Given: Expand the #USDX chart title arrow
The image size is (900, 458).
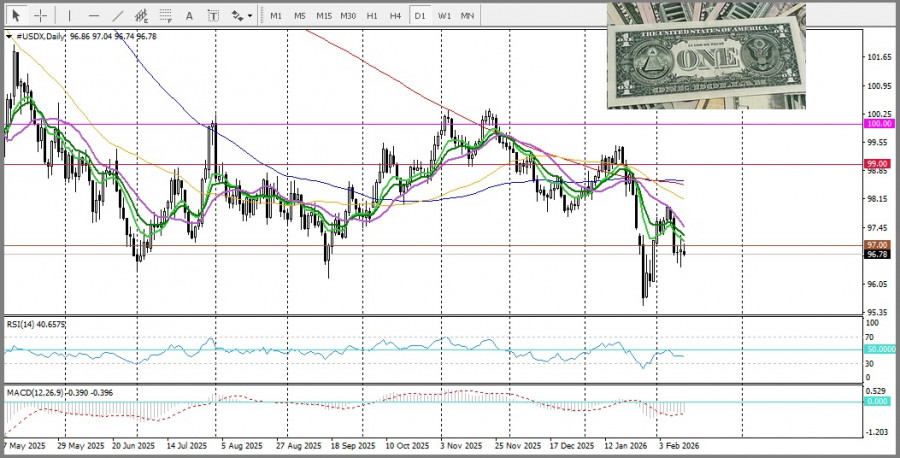Looking at the screenshot, I should pyautogui.click(x=10, y=36).
